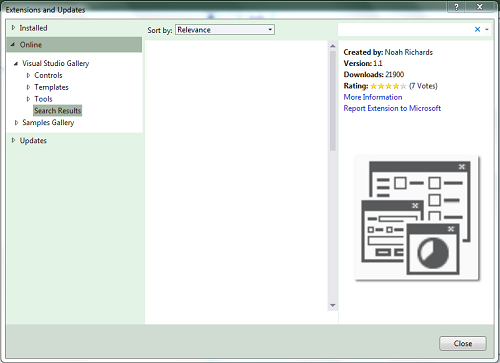Select the Search Results item
Screen dimensions: 500x363
pyautogui.click(x=58, y=111)
